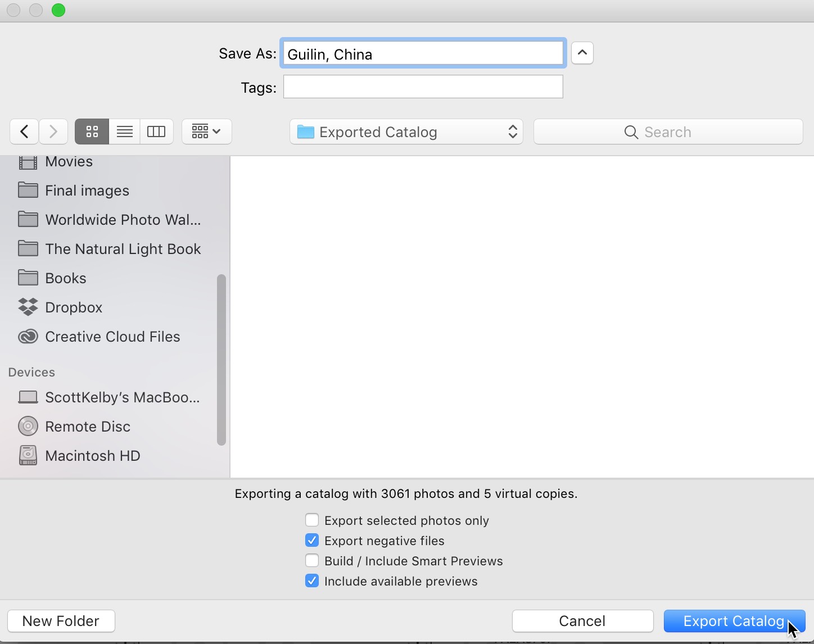
Task: Collapse the dialog with the up chevron
Action: (582, 52)
